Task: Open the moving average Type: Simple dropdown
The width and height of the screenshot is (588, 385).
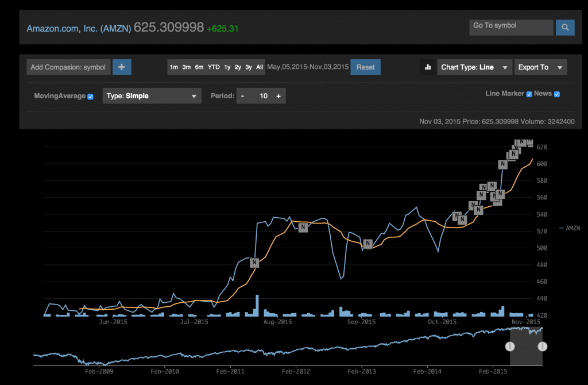Action: (152, 96)
